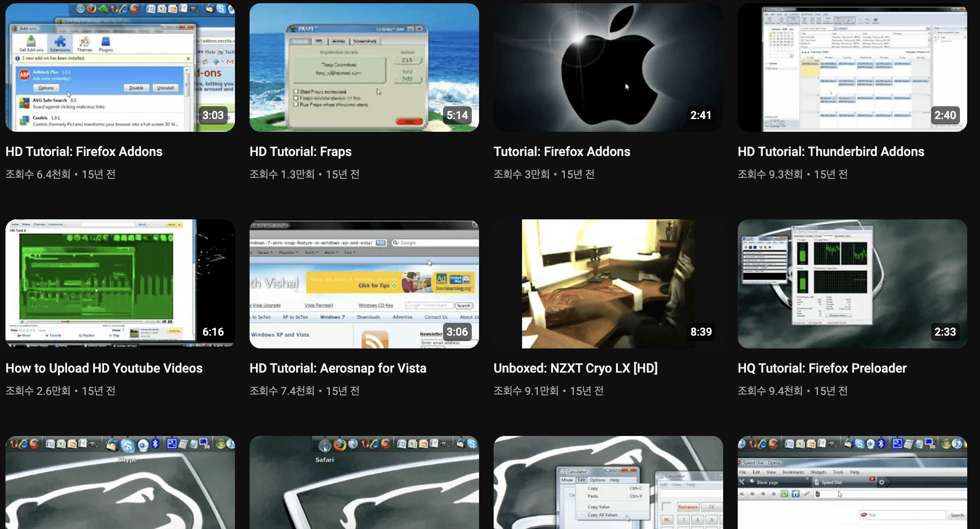Open the Thunderbird calendar thumbnail
The image size is (980, 529).
(852, 67)
